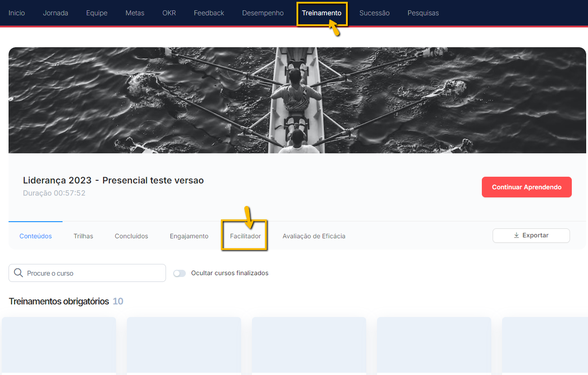This screenshot has height=375, width=588.
Task: Click the download icon in Exportar
Action: pos(516,235)
